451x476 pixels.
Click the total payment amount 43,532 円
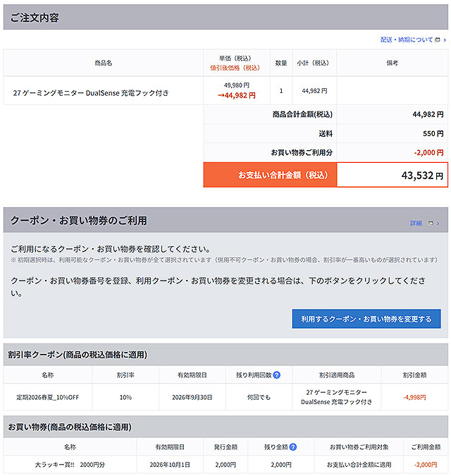422,175
